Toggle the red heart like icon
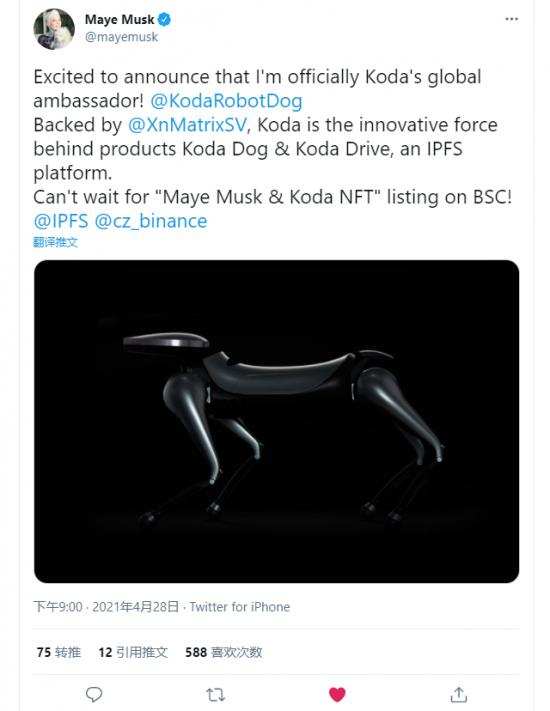 click(x=337, y=694)
